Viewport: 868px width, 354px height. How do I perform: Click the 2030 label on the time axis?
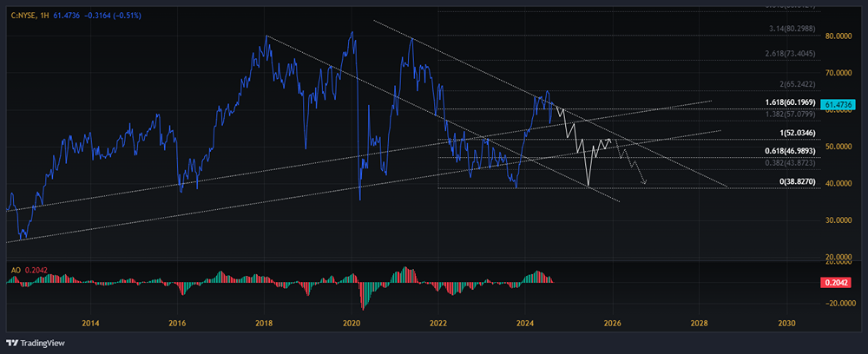click(x=786, y=323)
